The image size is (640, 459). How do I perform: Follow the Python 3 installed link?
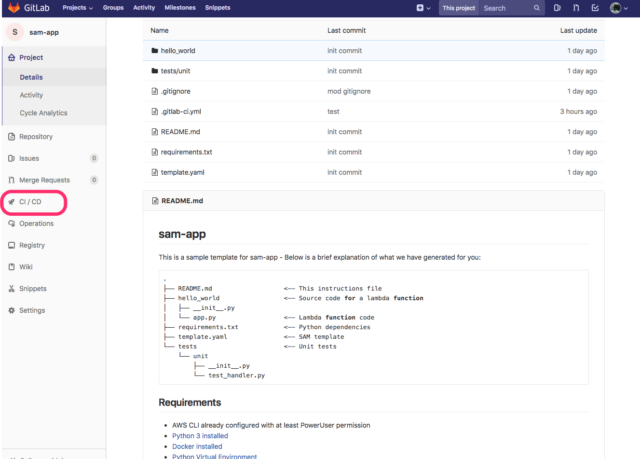pos(200,436)
